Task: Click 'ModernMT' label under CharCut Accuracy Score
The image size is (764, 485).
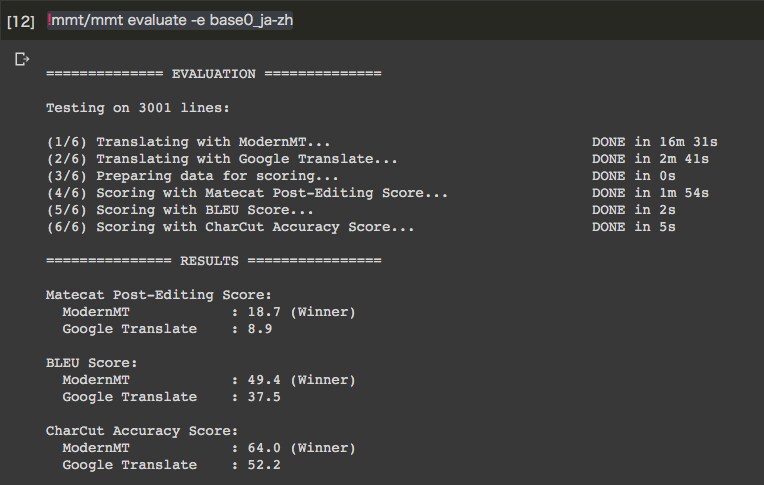Action: (96, 448)
